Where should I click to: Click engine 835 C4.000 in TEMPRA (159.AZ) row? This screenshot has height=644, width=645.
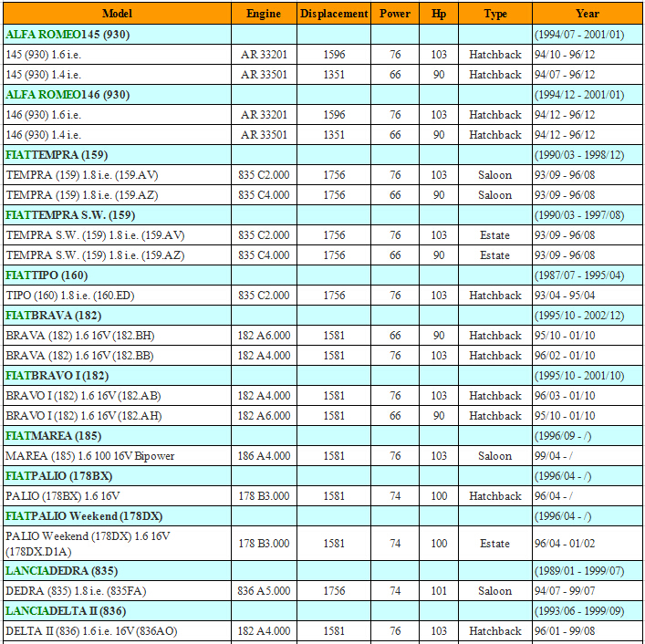264,195
